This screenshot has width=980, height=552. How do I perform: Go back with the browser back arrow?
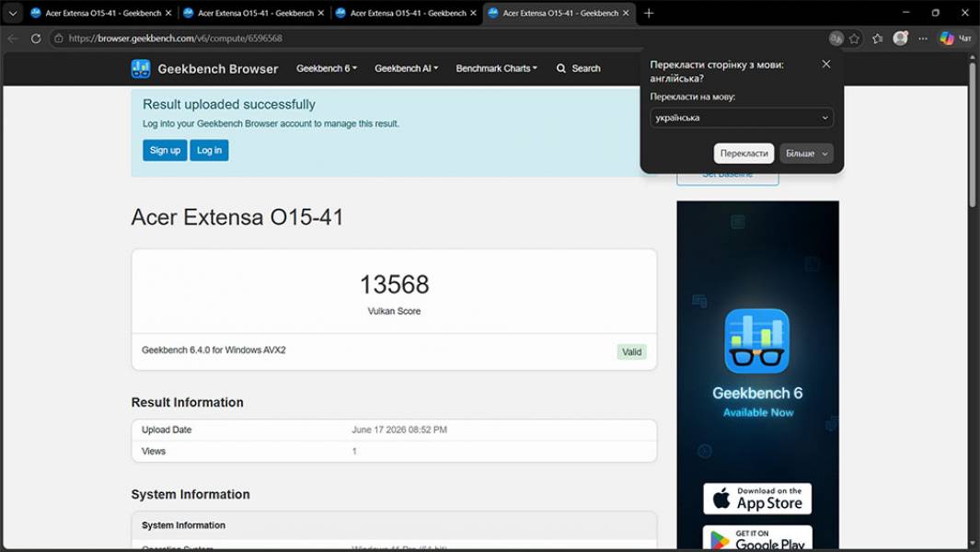point(13,39)
